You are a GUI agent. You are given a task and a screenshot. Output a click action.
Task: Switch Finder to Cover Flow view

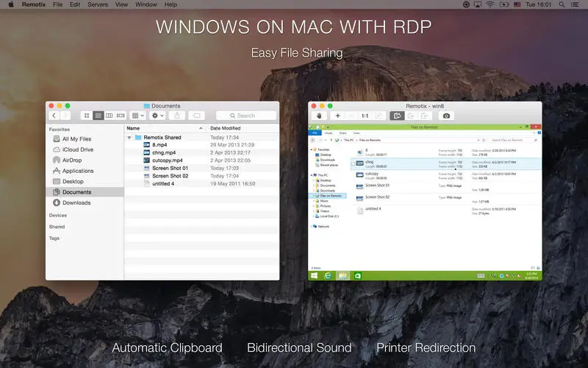pos(121,116)
